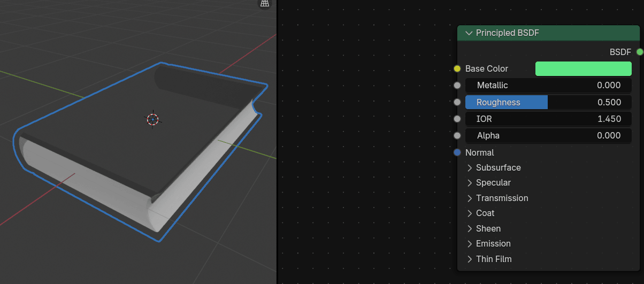Collapse the Principled BSDF node

pyautogui.click(x=469, y=33)
